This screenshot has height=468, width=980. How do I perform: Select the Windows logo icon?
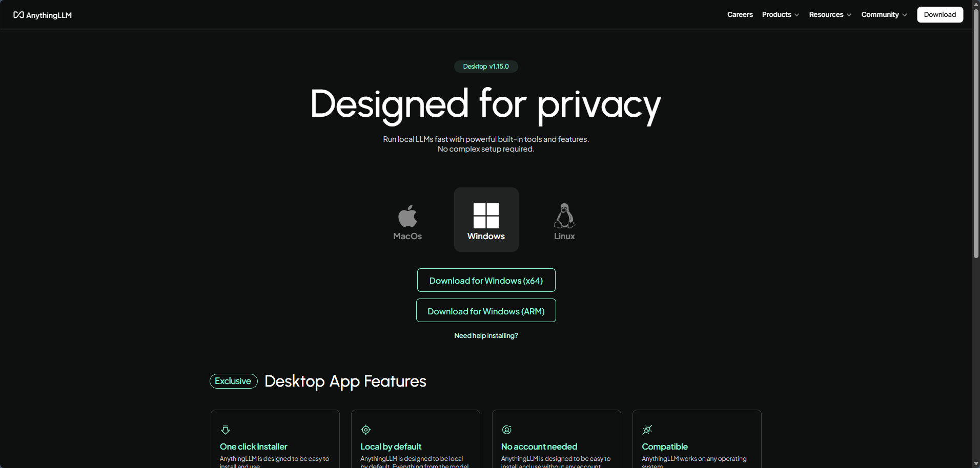[x=486, y=216]
